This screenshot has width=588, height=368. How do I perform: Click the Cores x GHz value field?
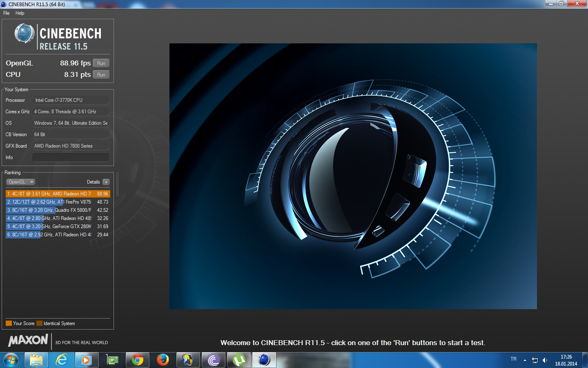(71, 112)
